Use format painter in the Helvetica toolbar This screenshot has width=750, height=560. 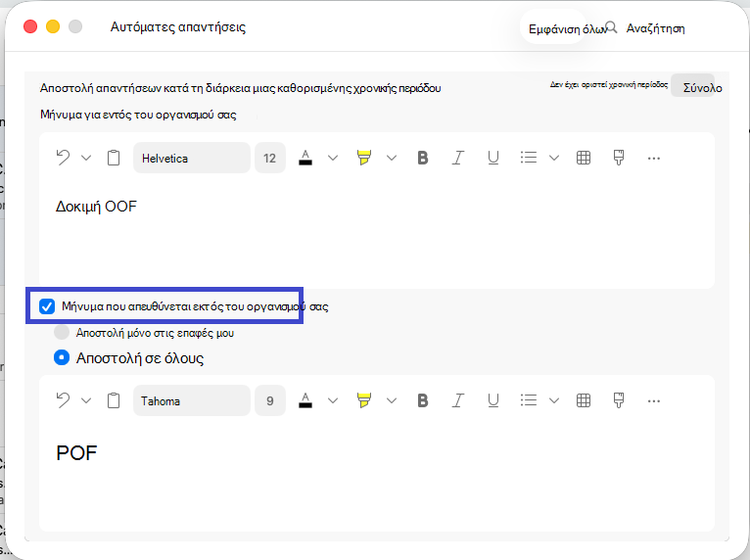tap(619, 158)
